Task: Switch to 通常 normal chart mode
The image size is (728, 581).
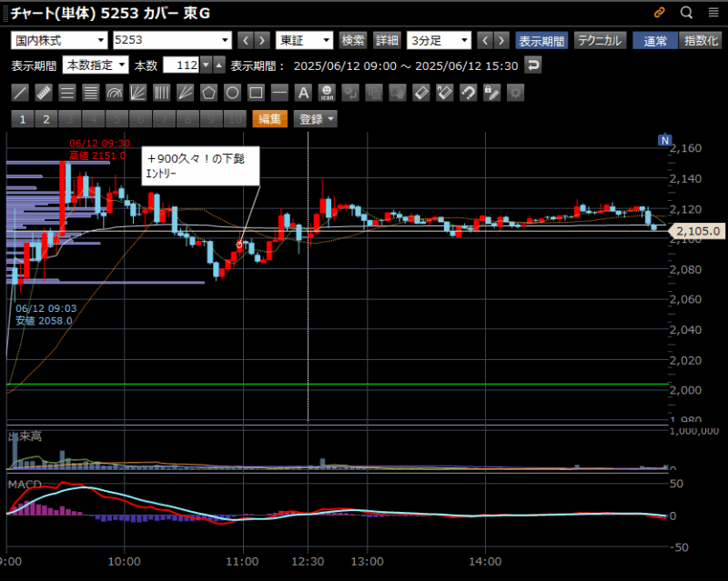Action: [x=655, y=40]
